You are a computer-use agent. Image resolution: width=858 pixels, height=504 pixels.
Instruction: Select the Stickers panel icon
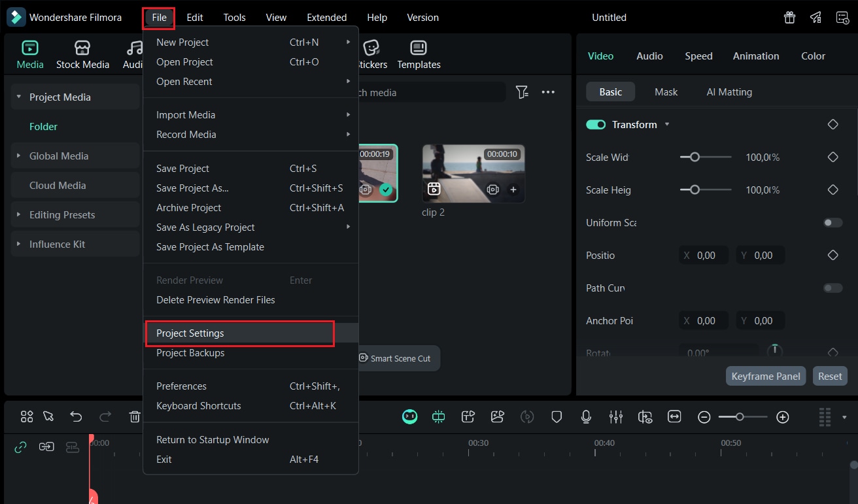(x=371, y=54)
